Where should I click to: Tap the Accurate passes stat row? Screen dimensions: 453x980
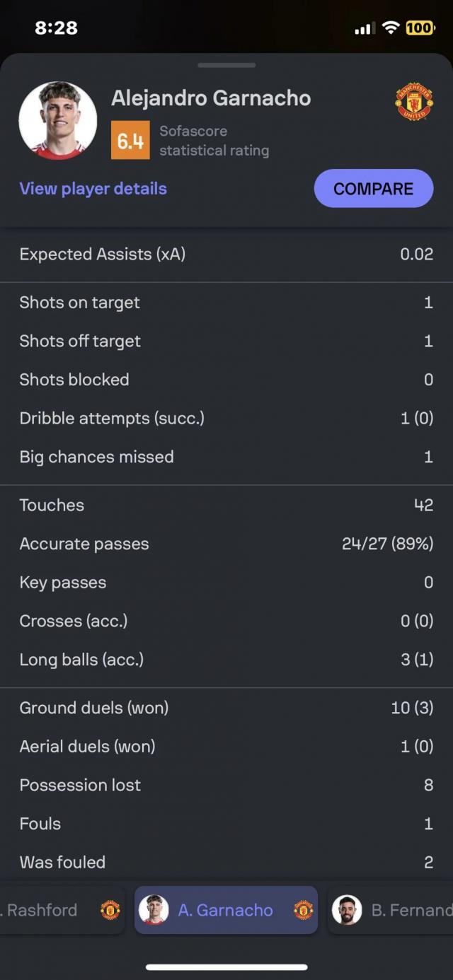click(x=226, y=544)
